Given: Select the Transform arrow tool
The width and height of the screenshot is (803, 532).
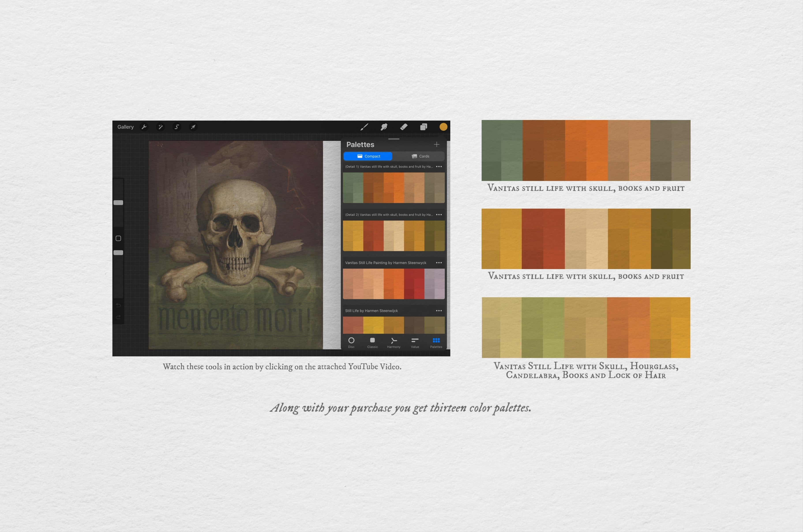Looking at the screenshot, I should (193, 127).
